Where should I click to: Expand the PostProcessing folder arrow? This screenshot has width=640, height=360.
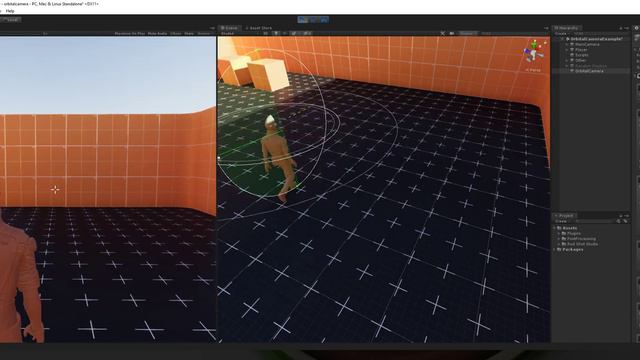point(560,239)
